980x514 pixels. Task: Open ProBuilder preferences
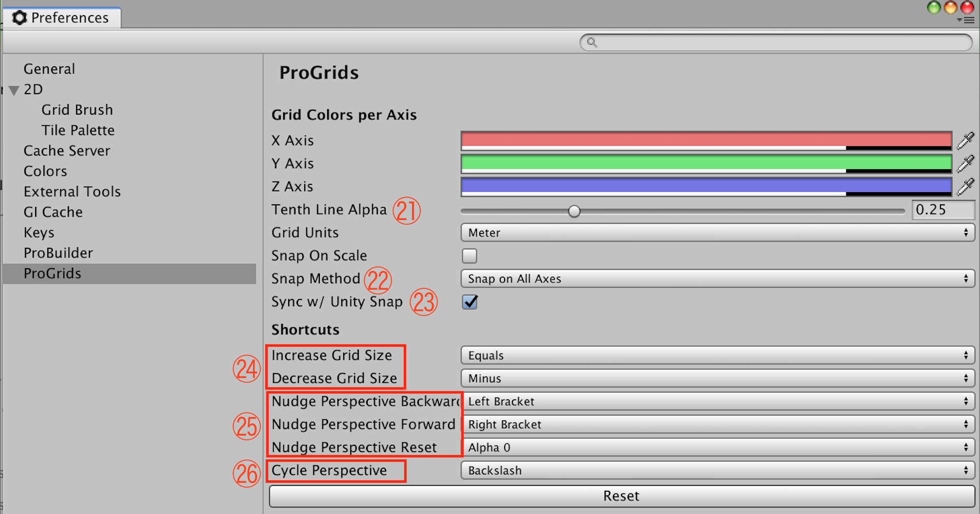[x=58, y=253]
